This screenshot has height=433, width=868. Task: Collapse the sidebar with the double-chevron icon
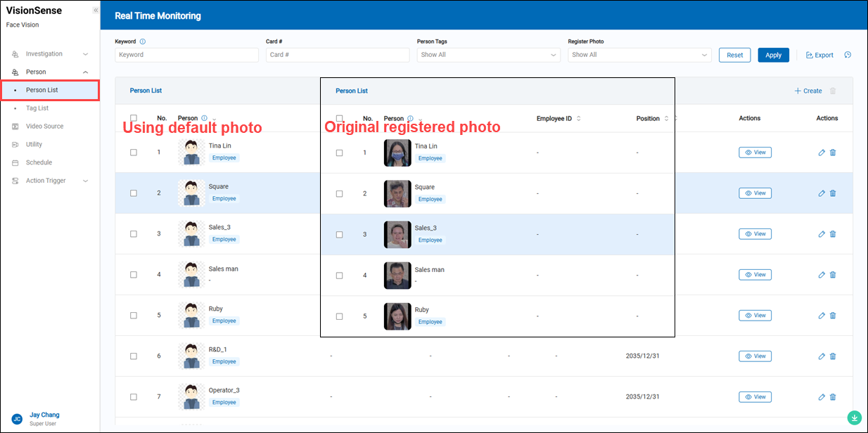tap(96, 11)
